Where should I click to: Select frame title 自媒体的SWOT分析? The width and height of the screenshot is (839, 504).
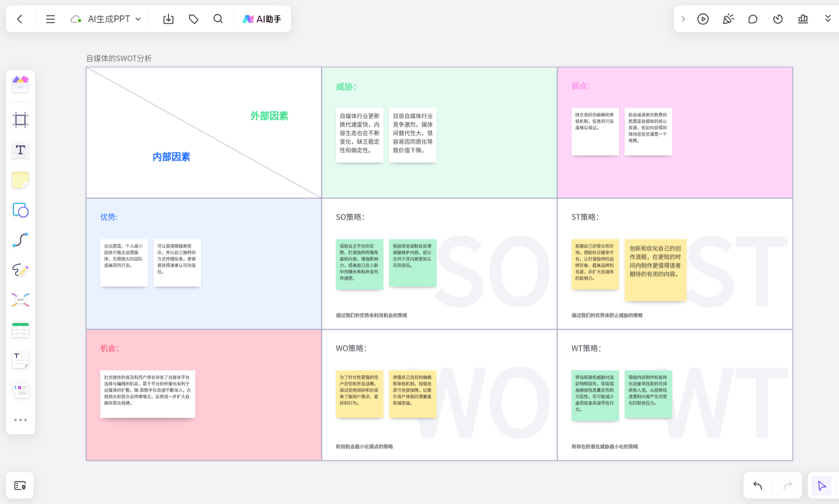pos(119,58)
